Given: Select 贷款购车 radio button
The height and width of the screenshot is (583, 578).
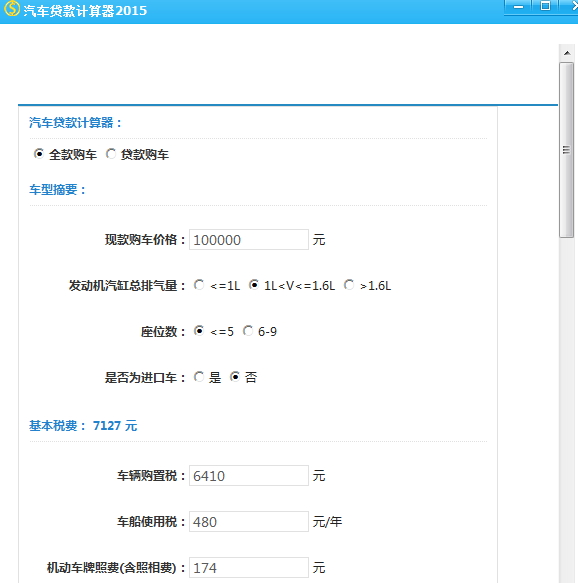Looking at the screenshot, I should click(111, 154).
